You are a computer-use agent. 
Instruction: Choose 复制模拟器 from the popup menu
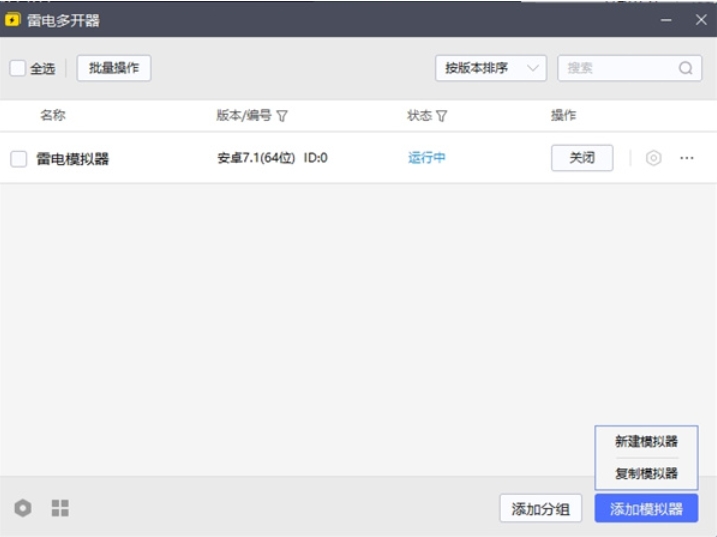click(x=646, y=473)
